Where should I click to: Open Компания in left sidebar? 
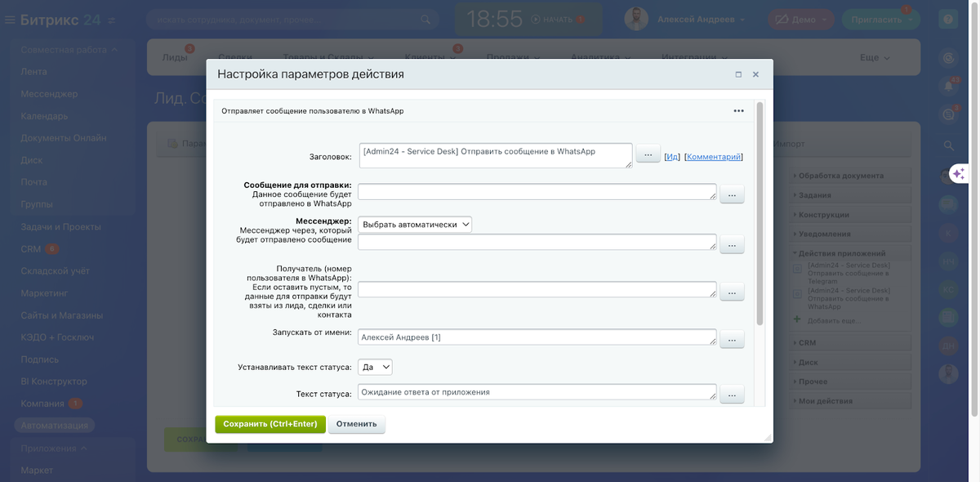[x=42, y=404]
